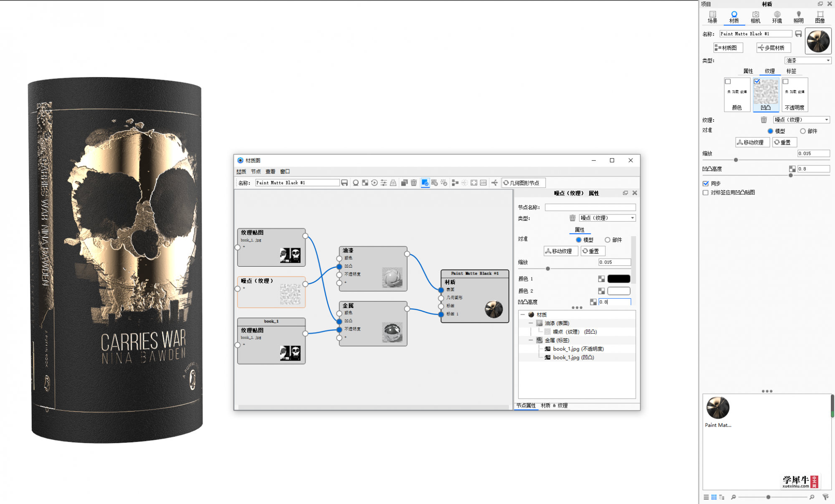Image resolution: width=835 pixels, height=504 pixels.
Task: Click the sliders settings icon in graph toolbar
Action: point(384,183)
